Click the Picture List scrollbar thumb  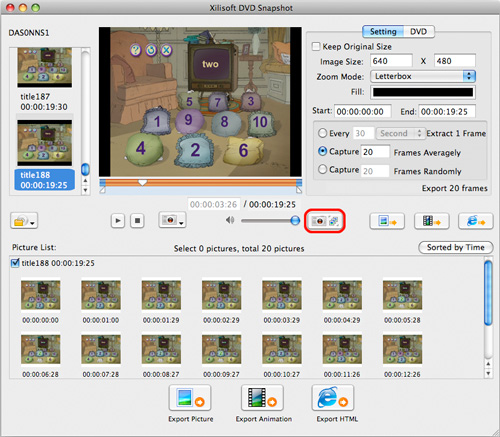(488, 293)
